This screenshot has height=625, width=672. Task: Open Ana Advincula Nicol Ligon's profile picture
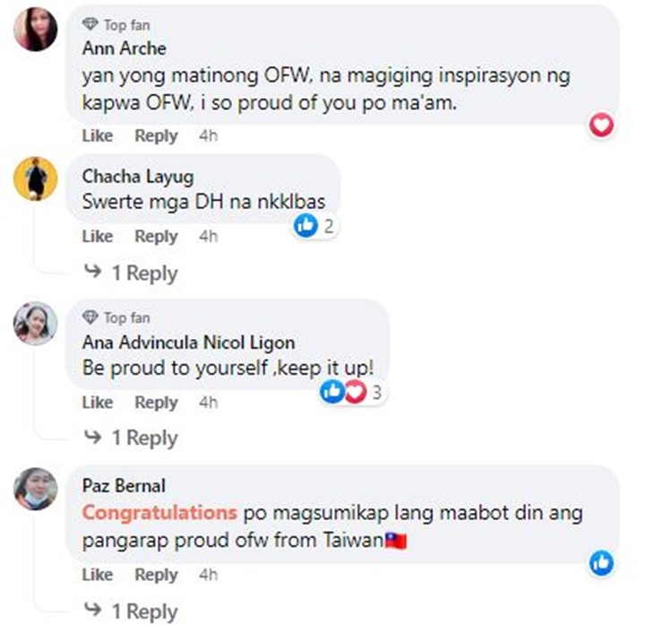[36, 324]
